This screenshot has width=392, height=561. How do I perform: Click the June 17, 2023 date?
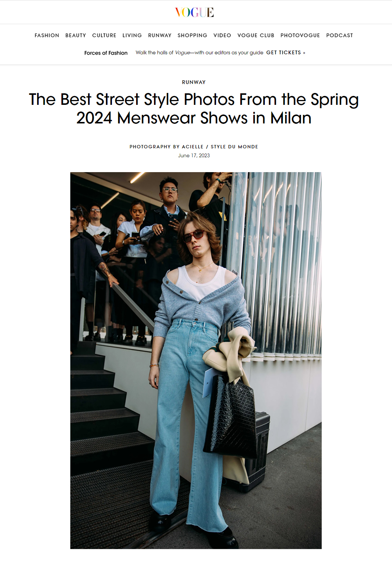pos(194,155)
